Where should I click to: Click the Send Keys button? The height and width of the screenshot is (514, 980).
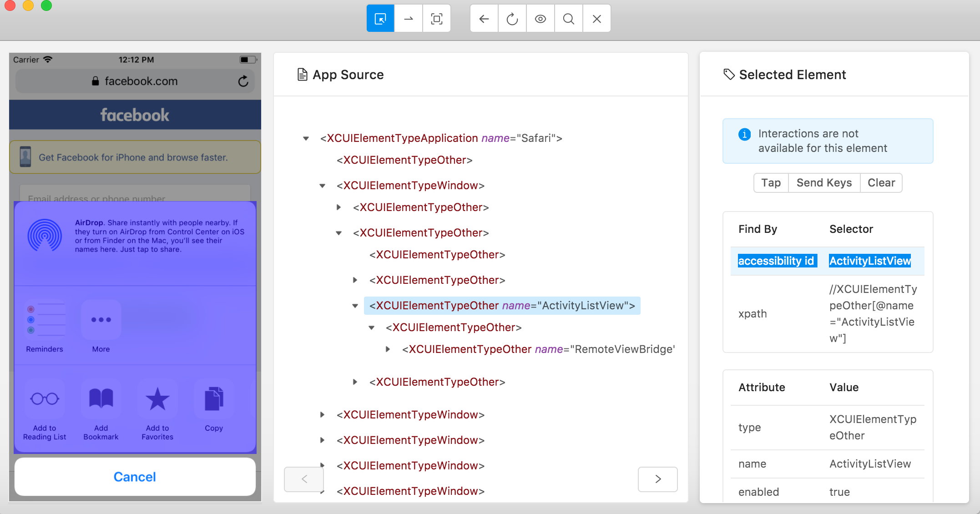pyautogui.click(x=824, y=183)
